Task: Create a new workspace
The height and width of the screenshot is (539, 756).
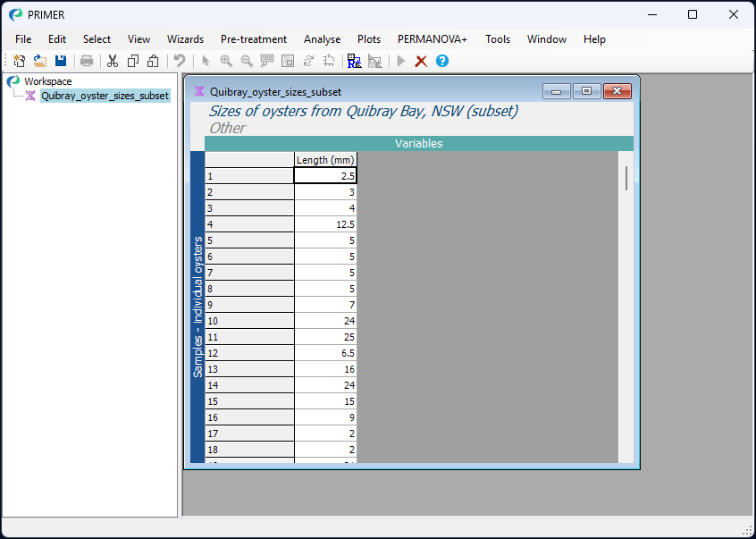Action: tap(18, 61)
